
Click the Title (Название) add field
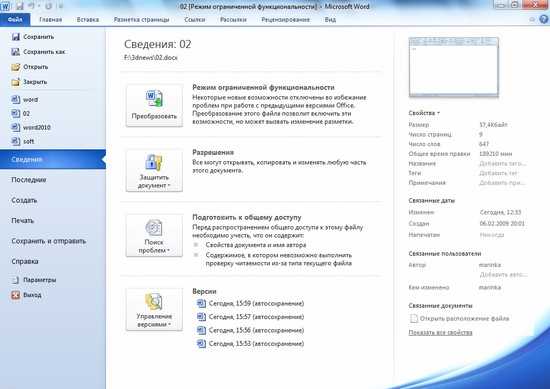point(503,163)
